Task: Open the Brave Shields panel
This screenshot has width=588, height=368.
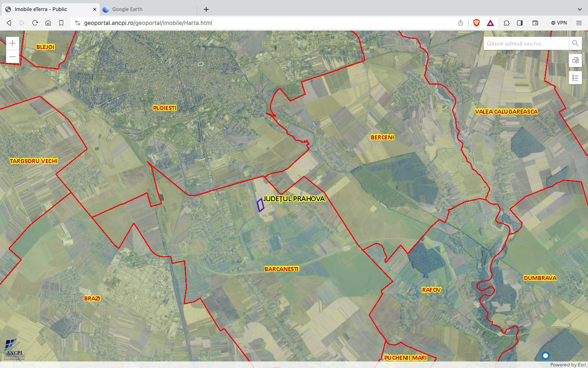Action: click(x=476, y=23)
